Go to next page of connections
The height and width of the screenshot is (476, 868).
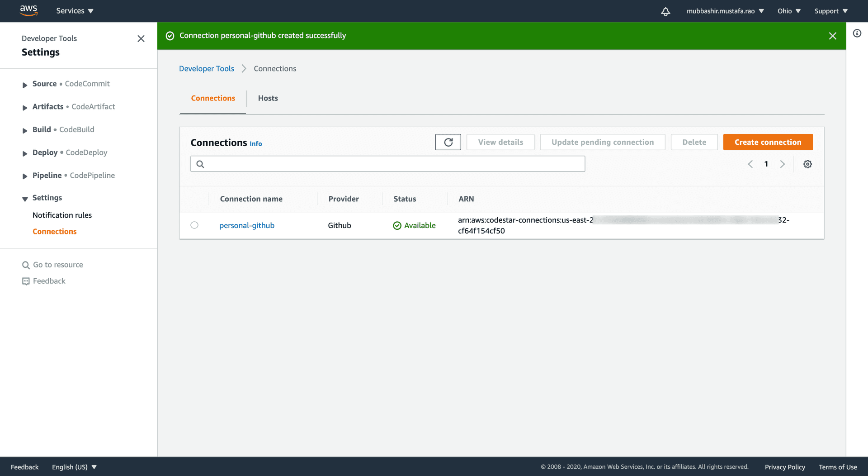tap(783, 164)
